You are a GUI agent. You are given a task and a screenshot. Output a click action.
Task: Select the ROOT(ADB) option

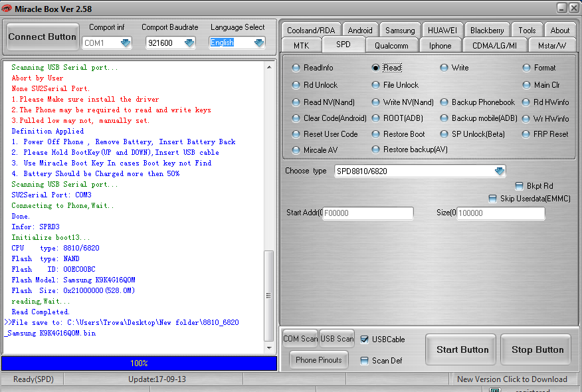pyautogui.click(x=375, y=118)
